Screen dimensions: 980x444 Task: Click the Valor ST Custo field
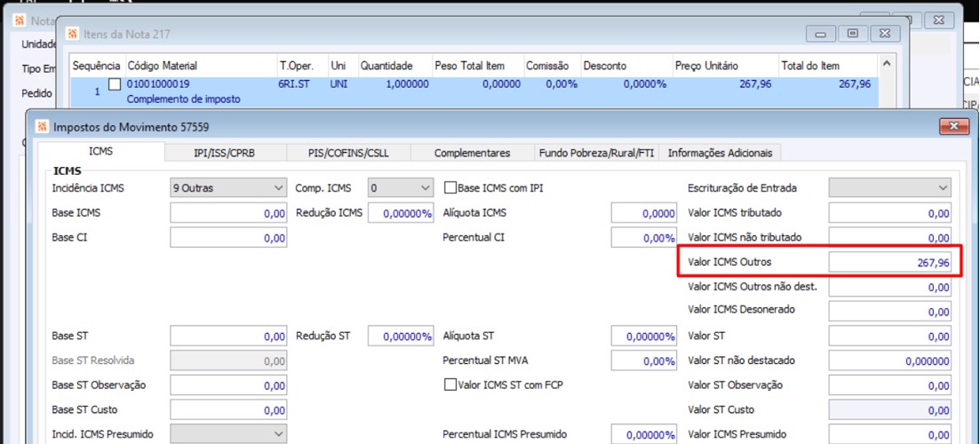pos(890,410)
